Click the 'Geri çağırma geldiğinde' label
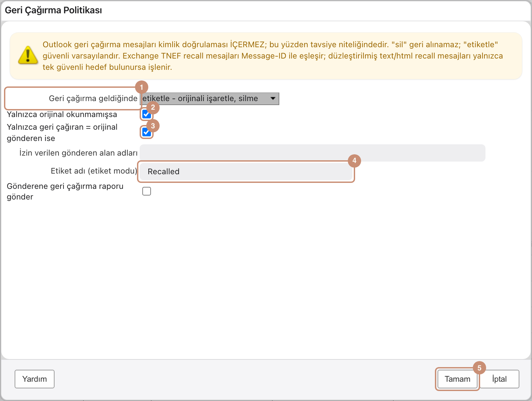This screenshot has height=401, width=532. [93, 98]
